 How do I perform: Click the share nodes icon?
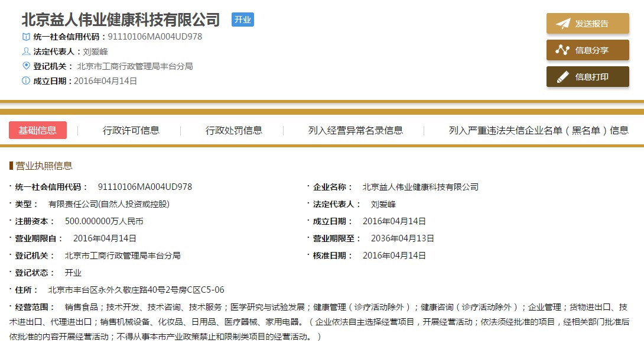[x=563, y=50]
